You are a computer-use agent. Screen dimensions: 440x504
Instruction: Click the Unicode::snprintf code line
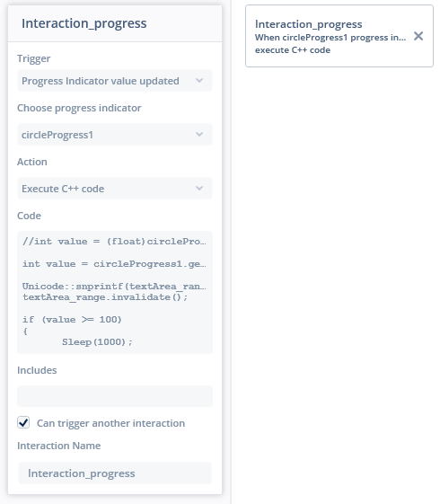click(114, 286)
